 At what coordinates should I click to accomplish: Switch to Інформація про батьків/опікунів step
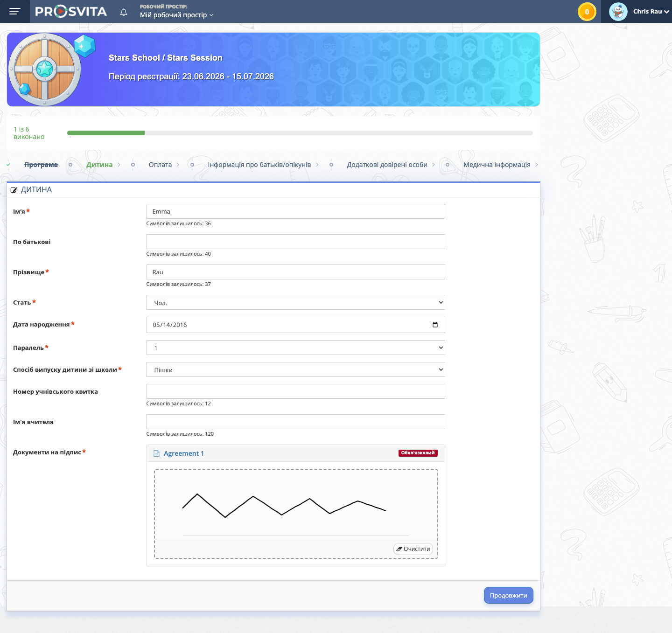pyautogui.click(x=259, y=165)
